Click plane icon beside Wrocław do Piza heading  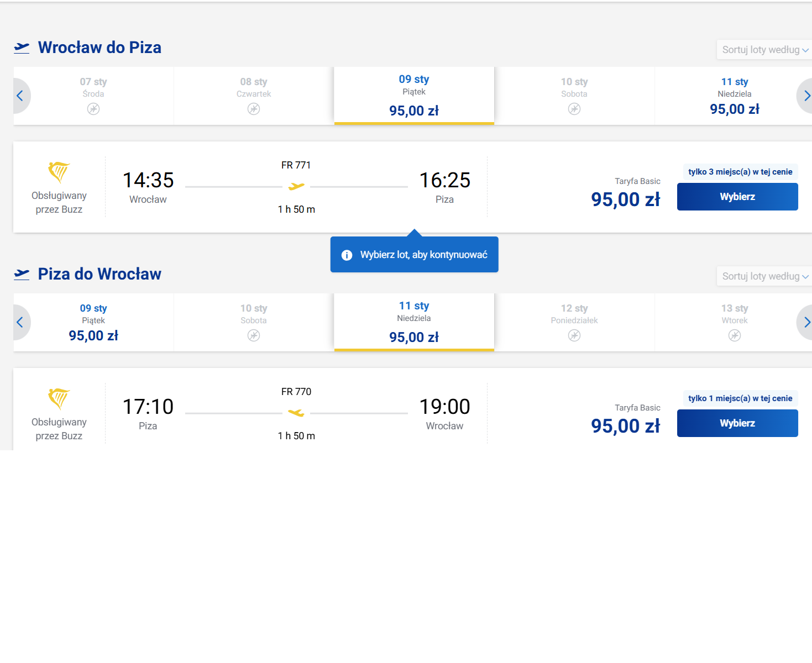[x=22, y=48]
